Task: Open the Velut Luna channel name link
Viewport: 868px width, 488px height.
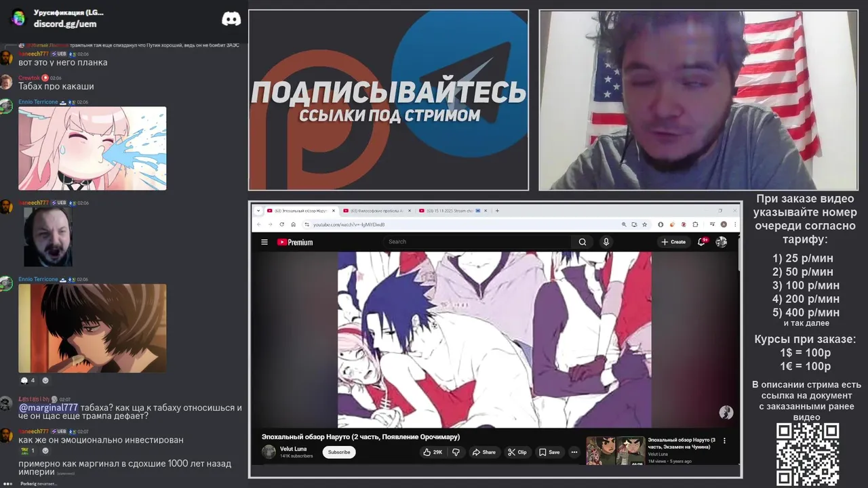Action: coord(293,449)
